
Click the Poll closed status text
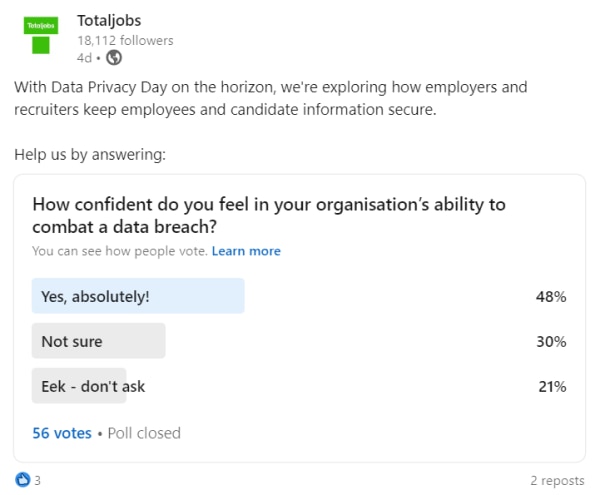click(x=144, y=433)
